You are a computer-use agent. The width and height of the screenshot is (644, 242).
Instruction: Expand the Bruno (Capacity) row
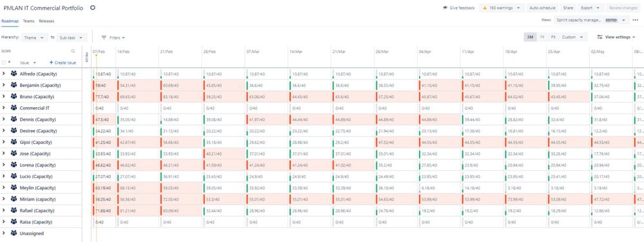pos(3,97)
